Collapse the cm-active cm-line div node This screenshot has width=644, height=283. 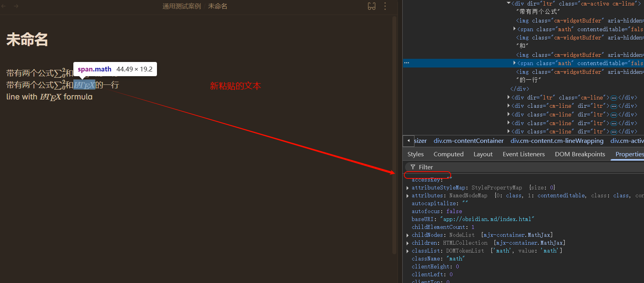tap(509, 4)
